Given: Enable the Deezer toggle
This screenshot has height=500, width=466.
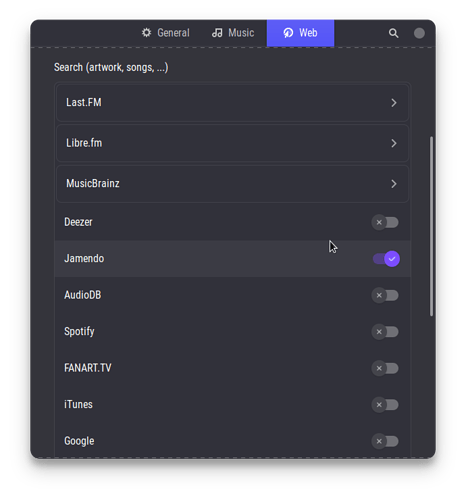Looking at the screenshot, I should 385,222.
